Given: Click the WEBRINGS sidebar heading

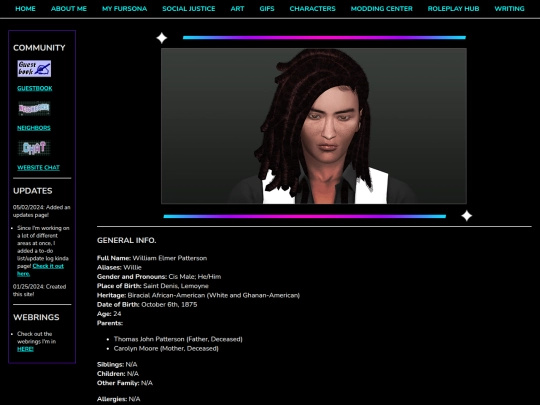Looking at the screenshot, I should click(36, 318).
